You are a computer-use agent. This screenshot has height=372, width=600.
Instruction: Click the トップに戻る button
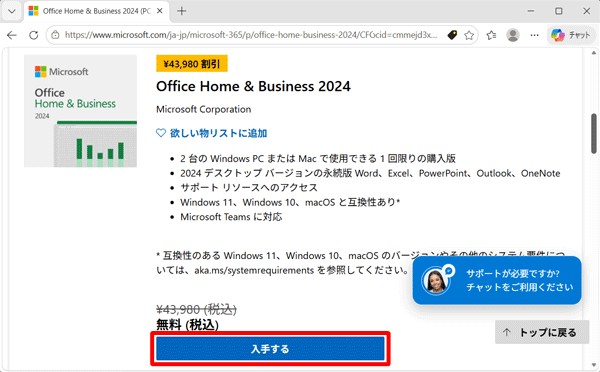click(541, 332)
